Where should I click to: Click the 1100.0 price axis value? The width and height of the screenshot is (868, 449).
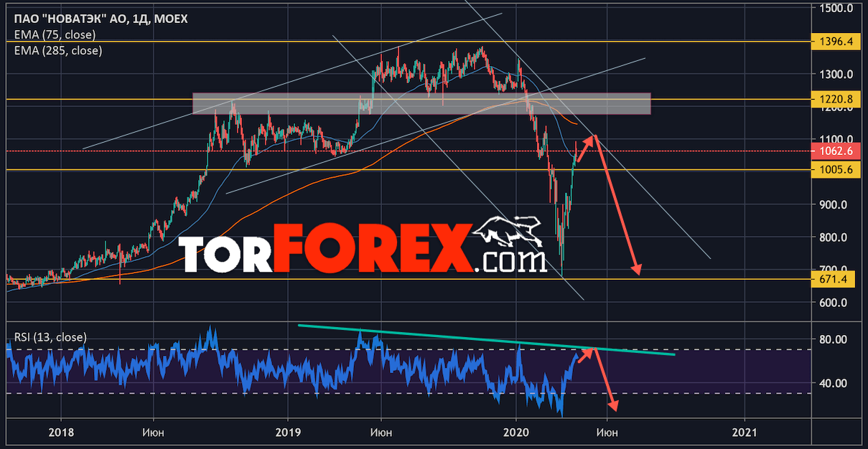click(x=836, y=139)
